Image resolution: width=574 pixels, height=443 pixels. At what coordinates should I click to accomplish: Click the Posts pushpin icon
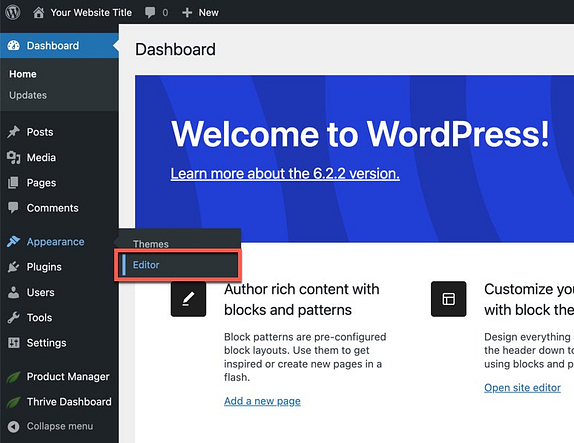click(14, 132)
